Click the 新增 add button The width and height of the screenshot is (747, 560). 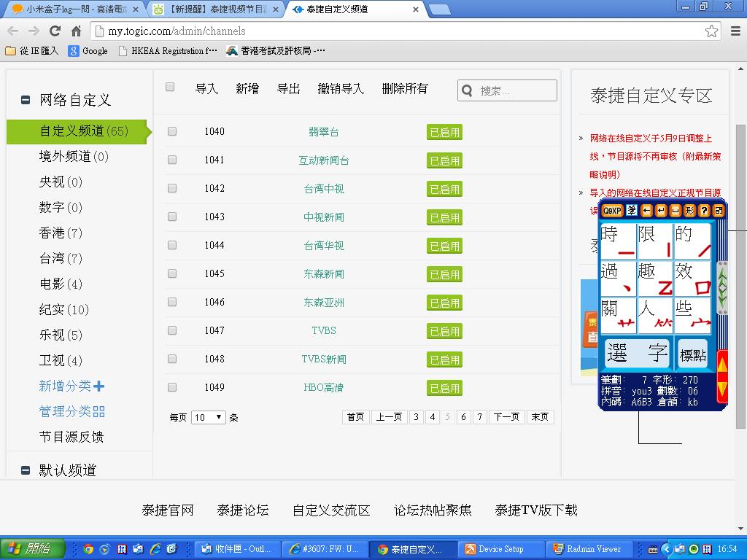pos(247,88)
